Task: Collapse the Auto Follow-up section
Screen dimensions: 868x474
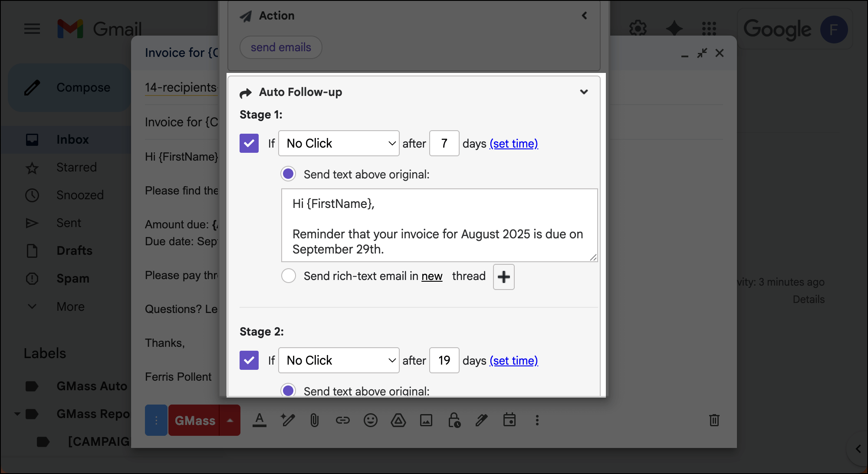Action: [x=584, y=92]
